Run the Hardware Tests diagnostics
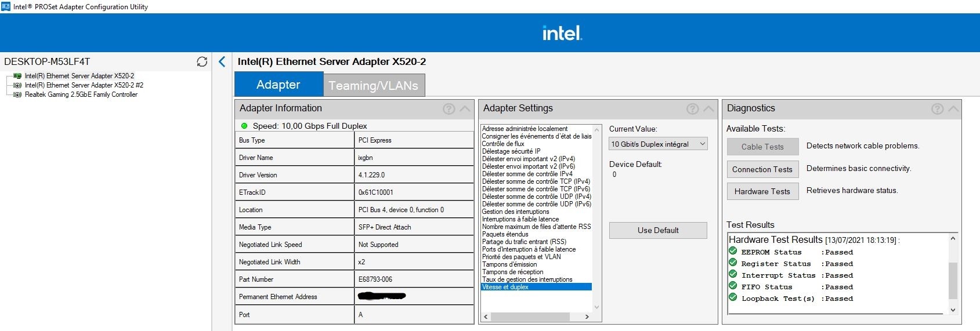Viewport: 980px width, 331px height. click(x=762, y=191)
